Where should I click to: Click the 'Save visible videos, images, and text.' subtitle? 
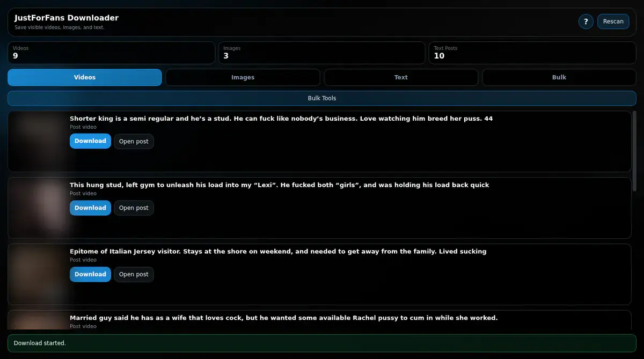[x=60, y=27]
